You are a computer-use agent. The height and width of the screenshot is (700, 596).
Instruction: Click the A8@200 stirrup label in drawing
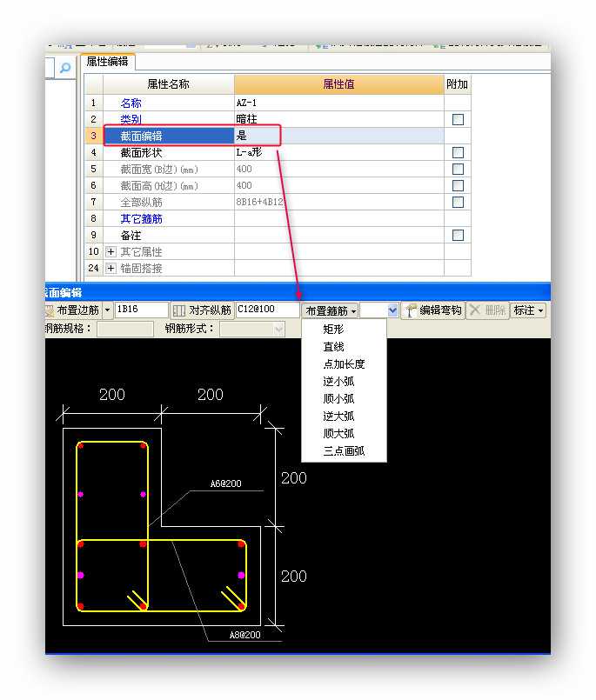click(x=244, y=635)
